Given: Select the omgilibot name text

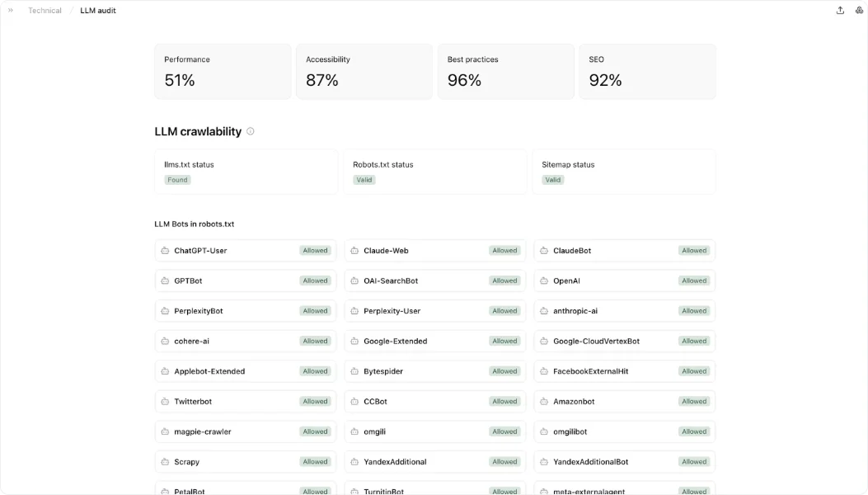Looking at the screenshot, I should pyautogui.click(x=570, y=431).
